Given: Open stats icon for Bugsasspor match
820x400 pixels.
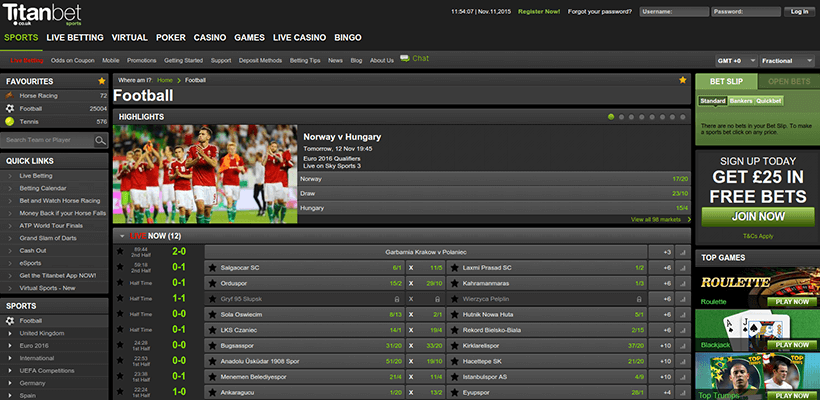Looking at the screenshot, I should click(x=683, y=346).
